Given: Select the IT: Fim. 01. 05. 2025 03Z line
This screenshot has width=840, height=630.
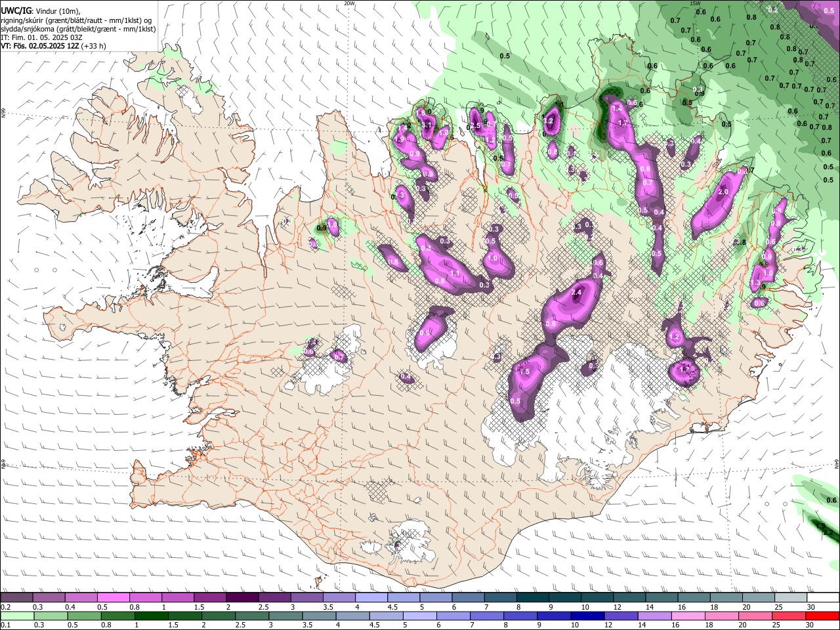Looking at the screenshot, I should tap(41, 37).
